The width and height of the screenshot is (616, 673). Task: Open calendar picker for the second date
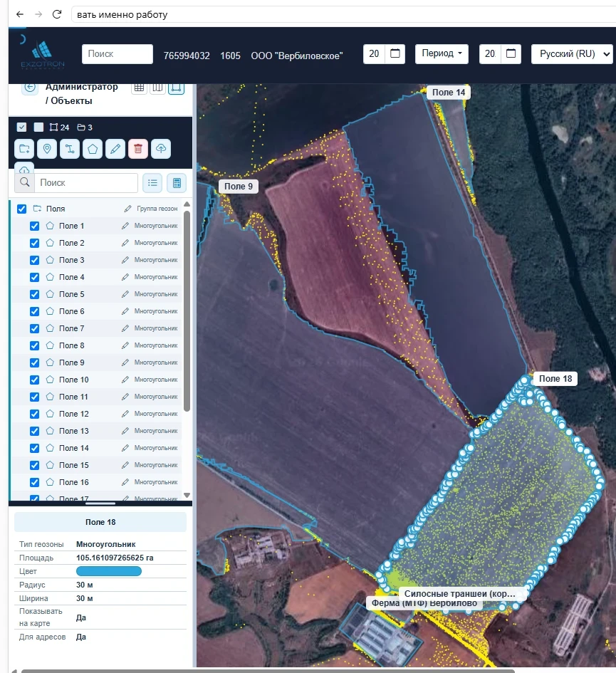tap(511, 53)
